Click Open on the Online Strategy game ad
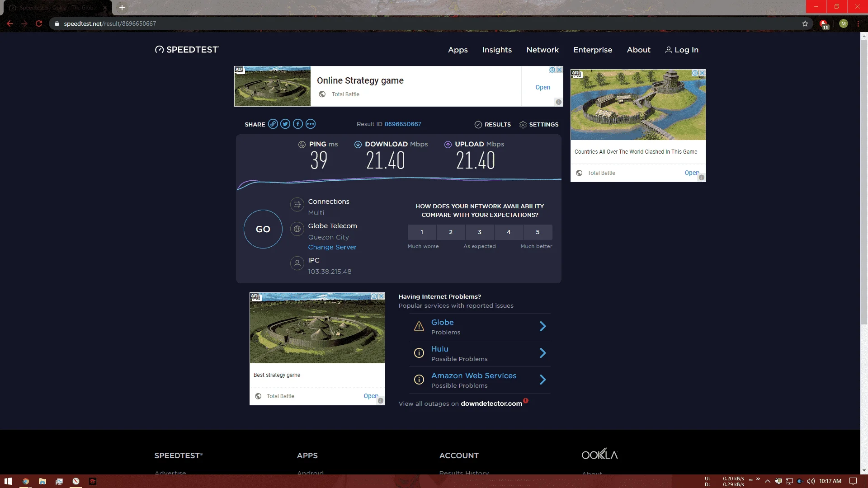 coord(542,87)
